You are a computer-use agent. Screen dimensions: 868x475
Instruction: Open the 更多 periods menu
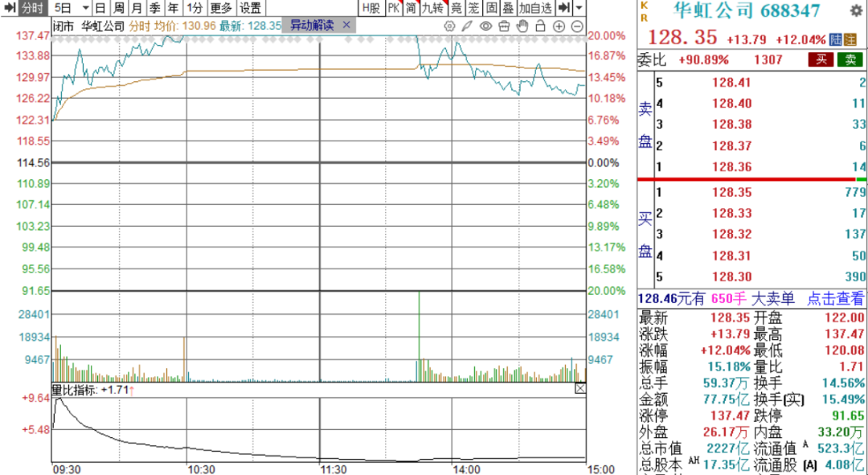(x=220, y=8)
